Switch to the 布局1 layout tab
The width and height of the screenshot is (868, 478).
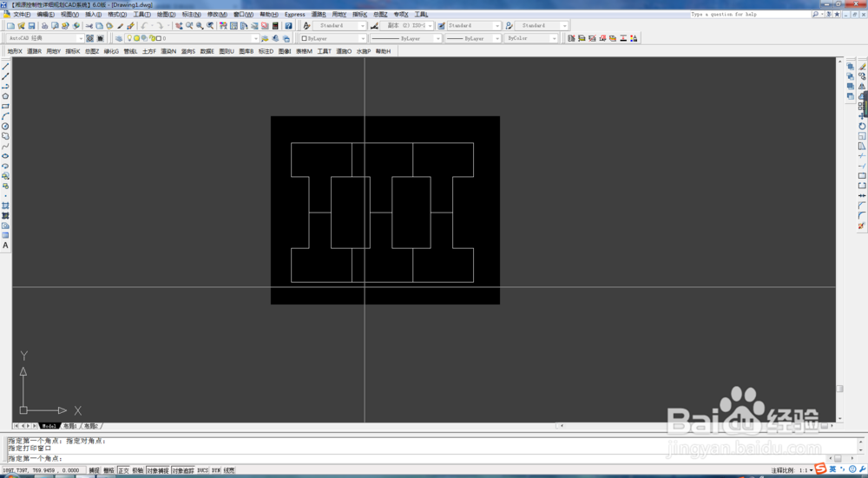coord(69,426)
